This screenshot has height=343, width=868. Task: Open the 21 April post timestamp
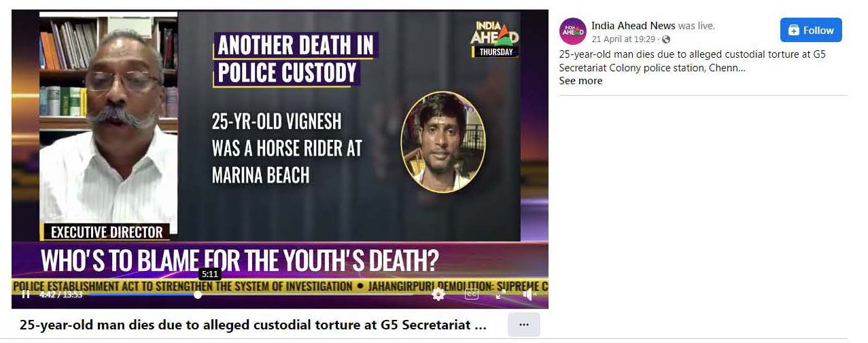tap(623, 39)
